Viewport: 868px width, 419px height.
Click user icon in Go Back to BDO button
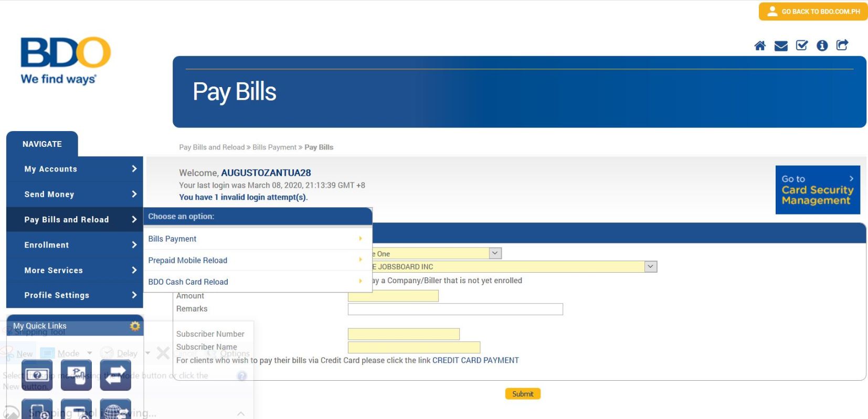click(772, 11)
